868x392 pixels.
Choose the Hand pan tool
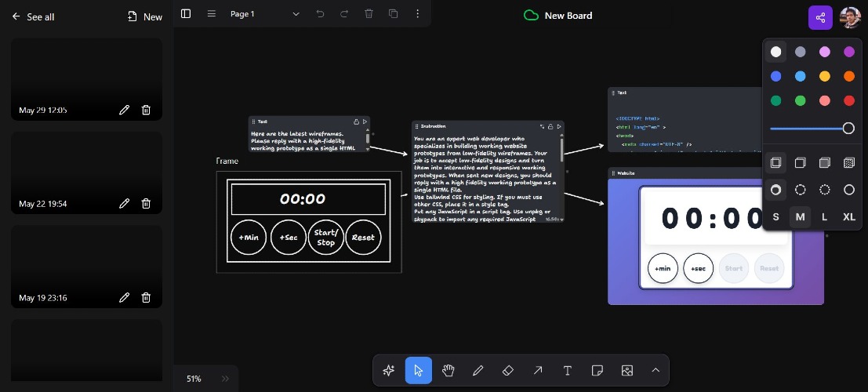point(449,370)
